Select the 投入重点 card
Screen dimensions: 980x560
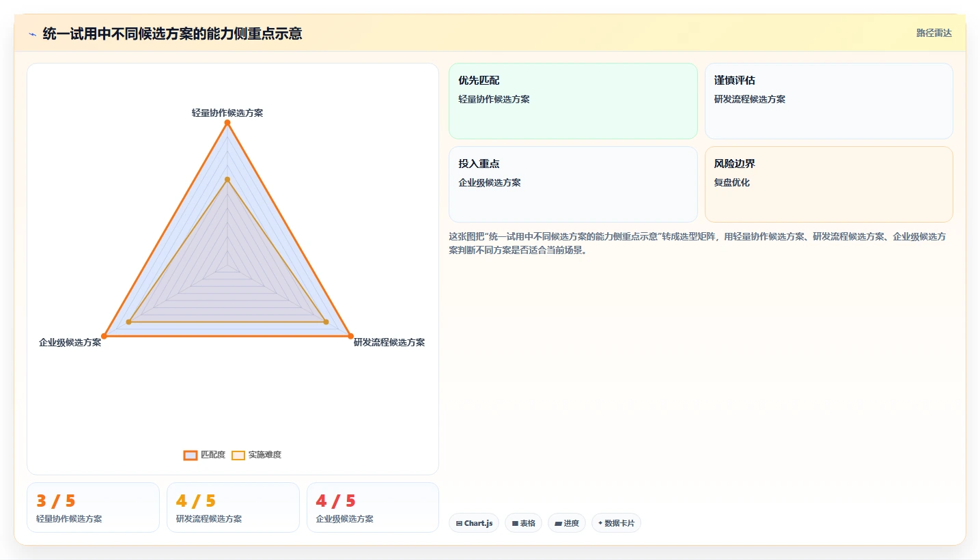(573, 184)
